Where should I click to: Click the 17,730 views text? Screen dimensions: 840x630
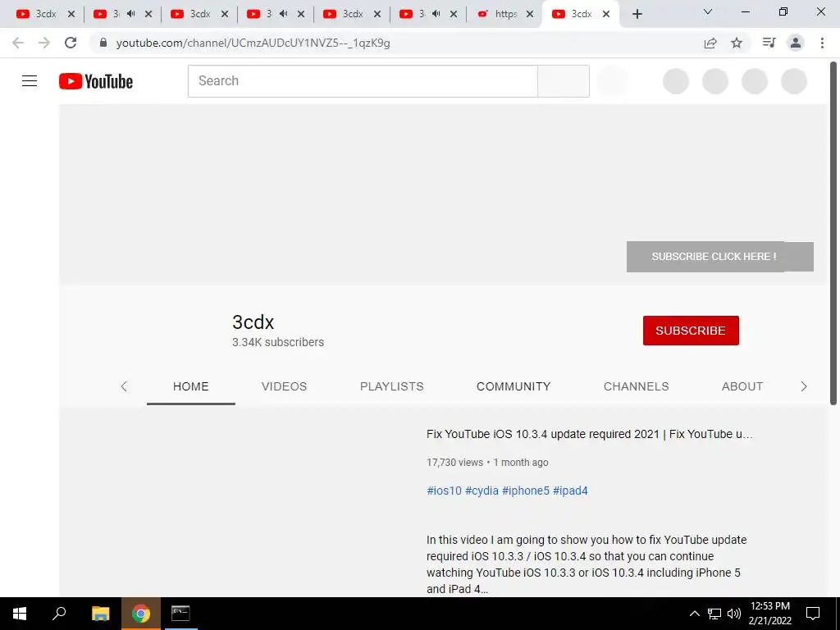click(x=454, y=463)
